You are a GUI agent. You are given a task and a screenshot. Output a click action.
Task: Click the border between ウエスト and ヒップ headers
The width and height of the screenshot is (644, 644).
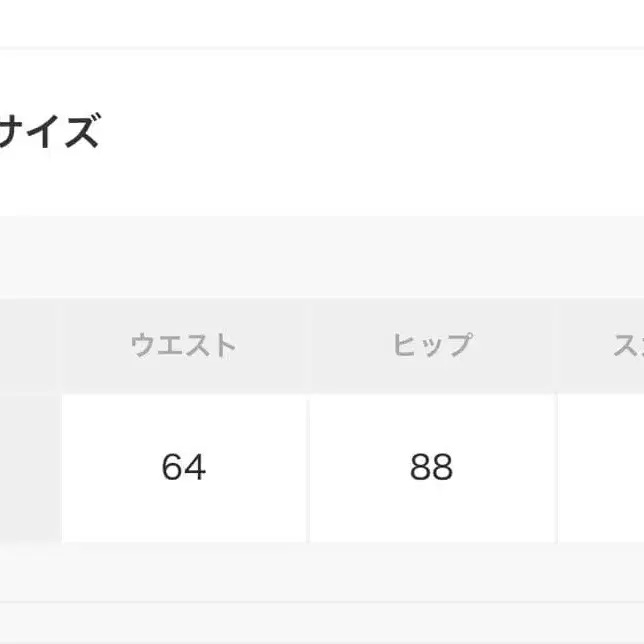point(308,346)
